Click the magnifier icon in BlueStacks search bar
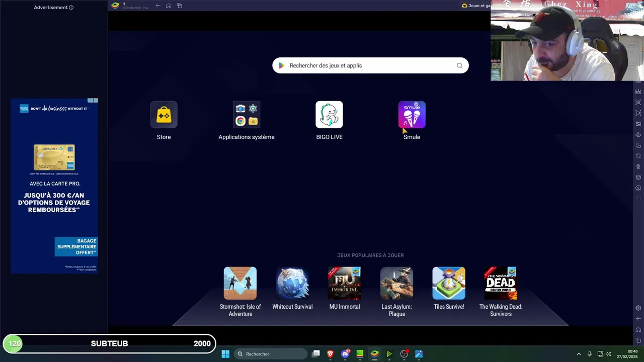 [459, 65]
